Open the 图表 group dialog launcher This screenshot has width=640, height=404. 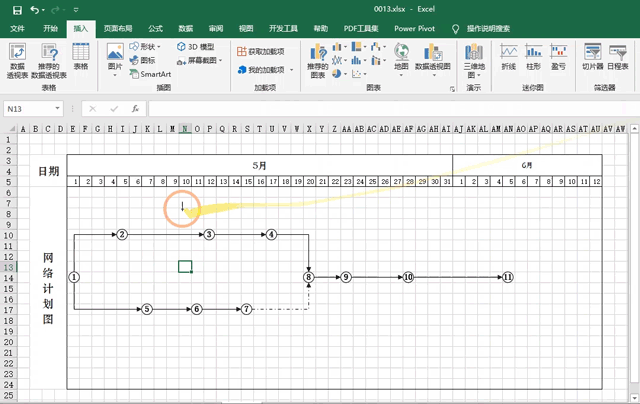(452, 89)
